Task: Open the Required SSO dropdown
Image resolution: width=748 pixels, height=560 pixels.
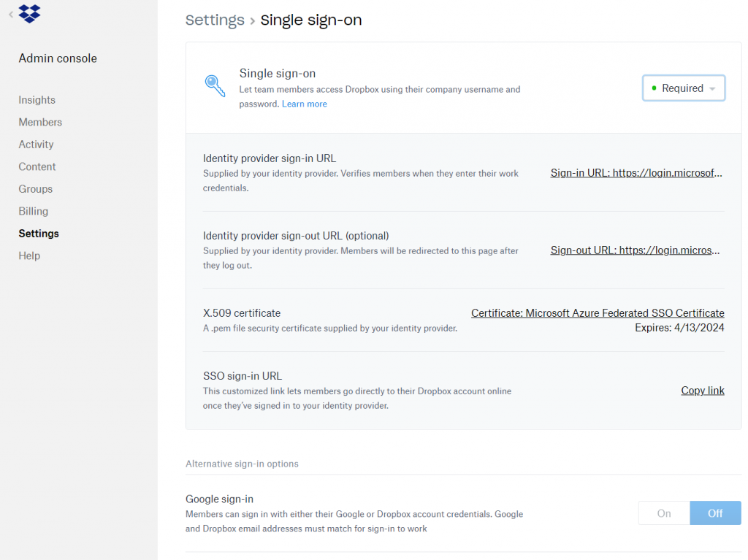Action: point(684,88)
